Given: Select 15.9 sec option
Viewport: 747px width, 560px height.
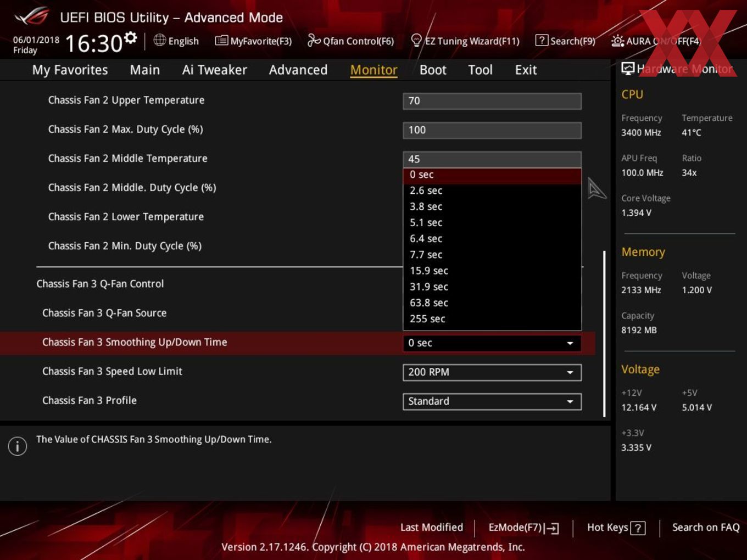Looking at the screenshot, I should (492, 271).
